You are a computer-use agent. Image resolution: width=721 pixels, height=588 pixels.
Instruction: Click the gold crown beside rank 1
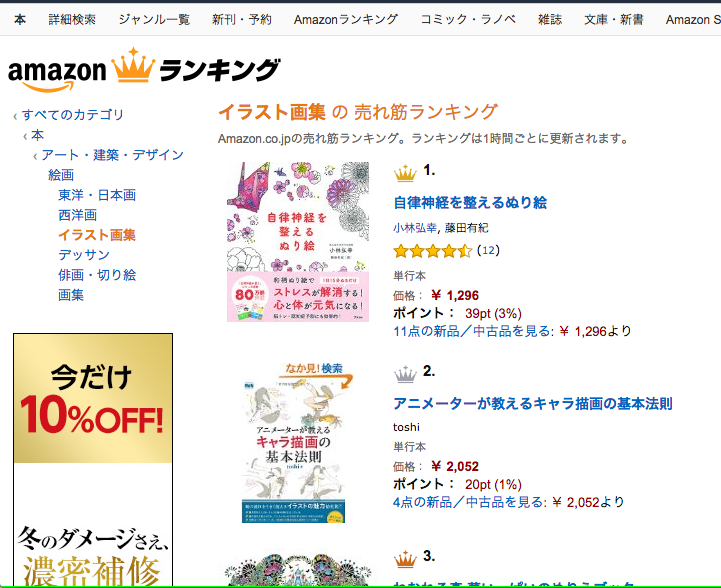pos(405,173)
